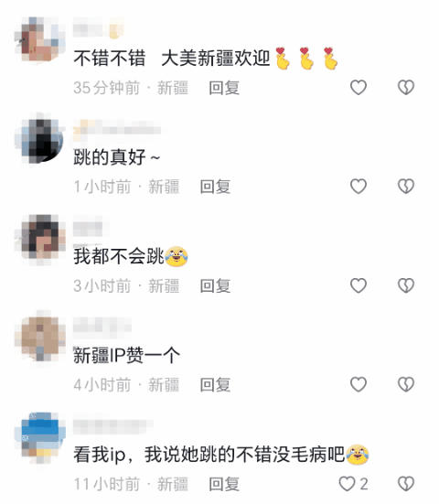Screen dimensions: 439x504
Task: Reply to the 3小时前 comment
Action: pyautogui.click(x=215, y=286)
